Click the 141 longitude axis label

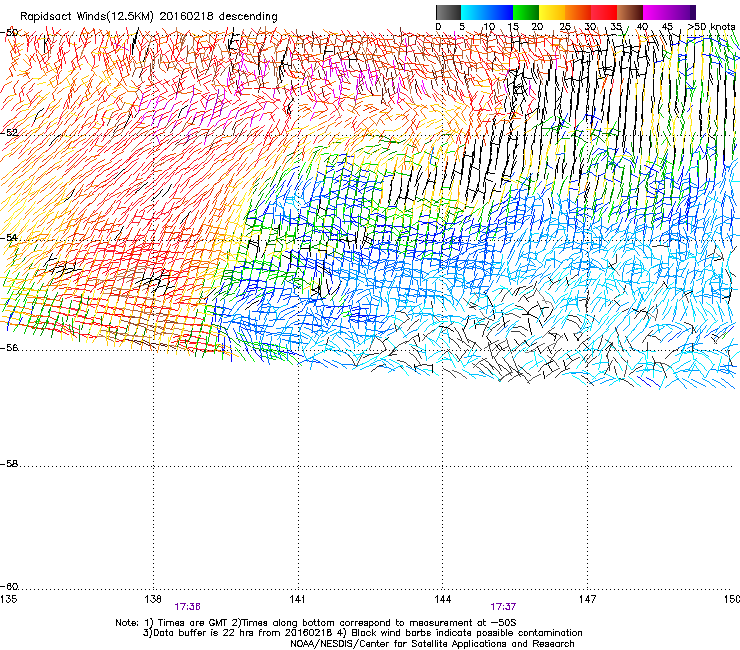coord(297,599)
